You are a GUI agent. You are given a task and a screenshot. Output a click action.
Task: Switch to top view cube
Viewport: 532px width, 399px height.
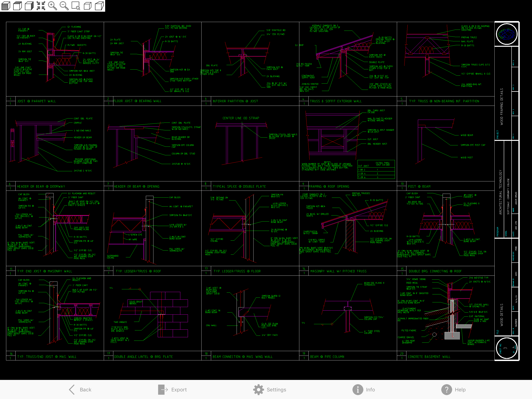17,5
